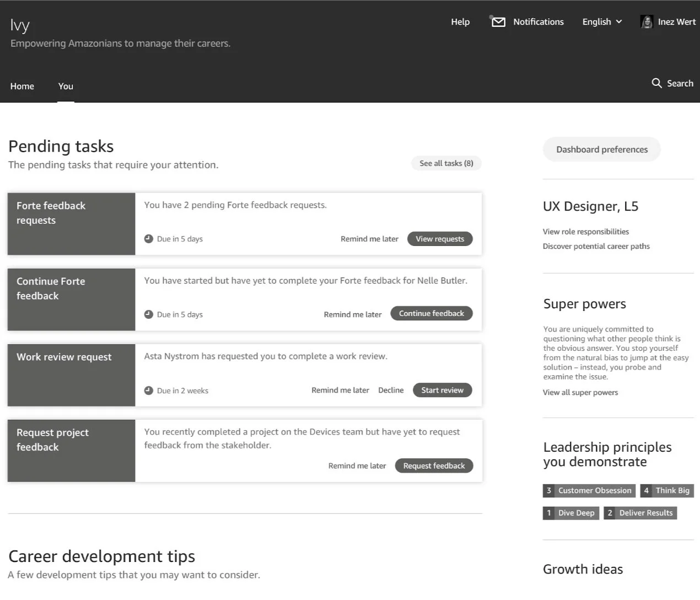Click the Customer Obsession principle tag

click(x=589, y=491)
